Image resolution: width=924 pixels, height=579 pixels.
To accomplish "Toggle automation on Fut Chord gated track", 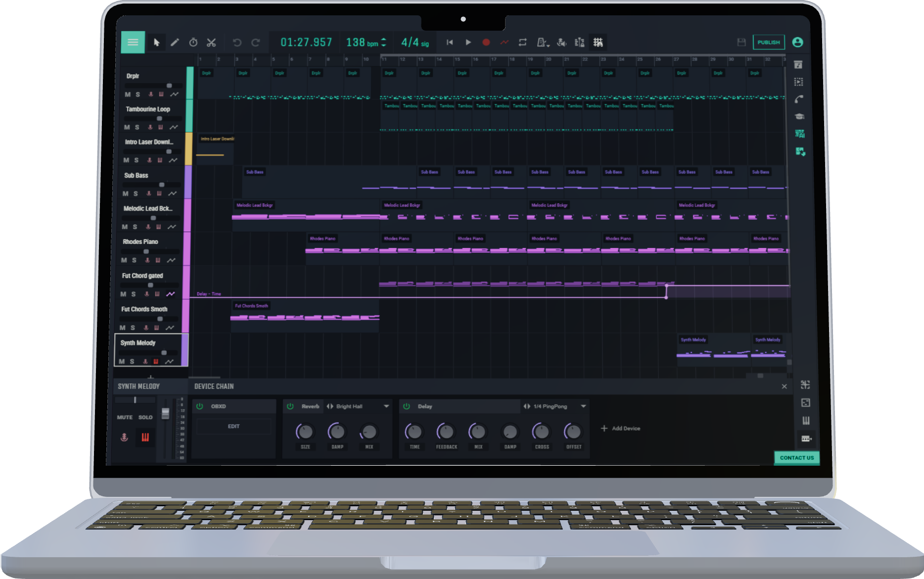I will point(170,294).
